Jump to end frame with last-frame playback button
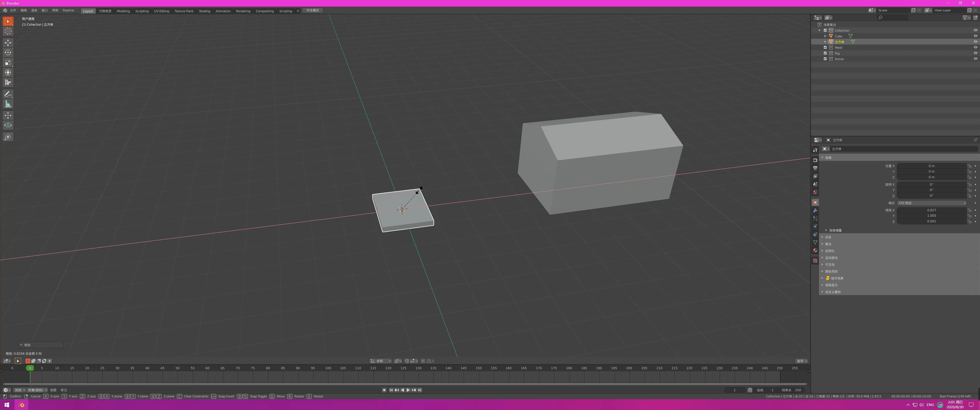Screen dimensions: 980x410 [420, 390]
